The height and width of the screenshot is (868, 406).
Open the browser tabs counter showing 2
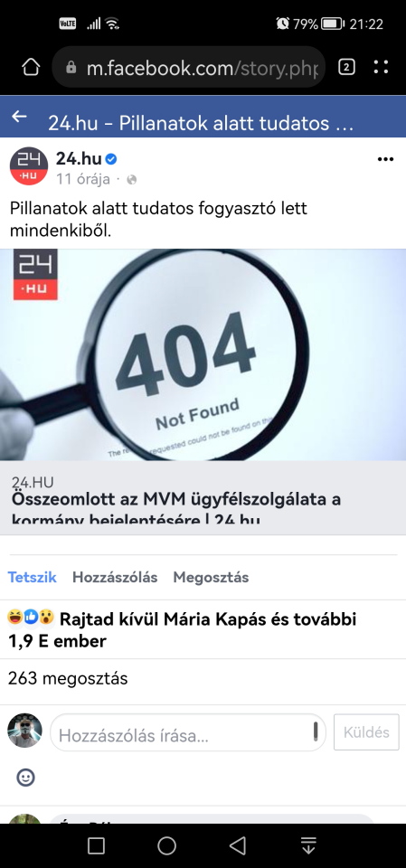(346, 68)
